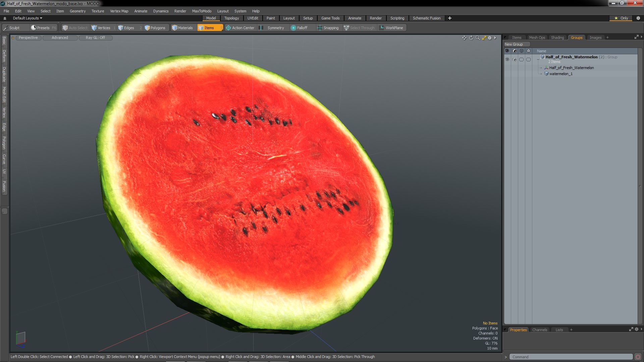The width and height of the screenshot is (644, 362).
Task: Click the viewport pan/move icon
Action: point(464,38)
